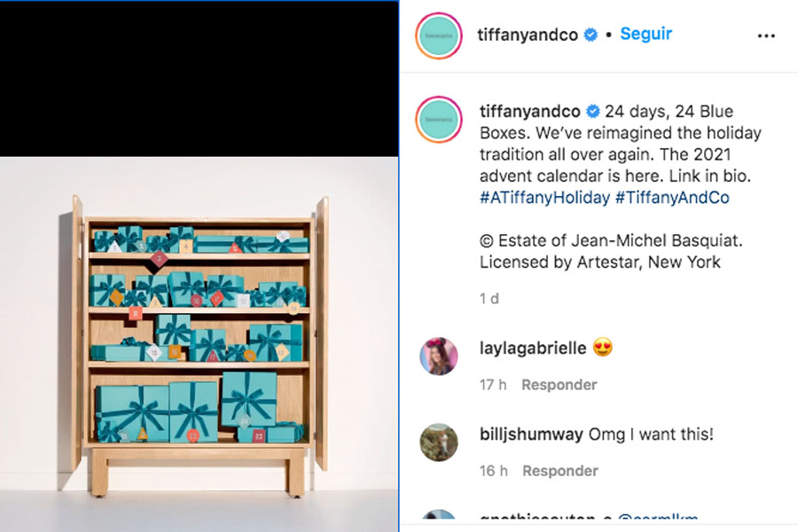Reply to billjshumway's comment with Responder
798x532 pixels.
(x=560, y=471)
